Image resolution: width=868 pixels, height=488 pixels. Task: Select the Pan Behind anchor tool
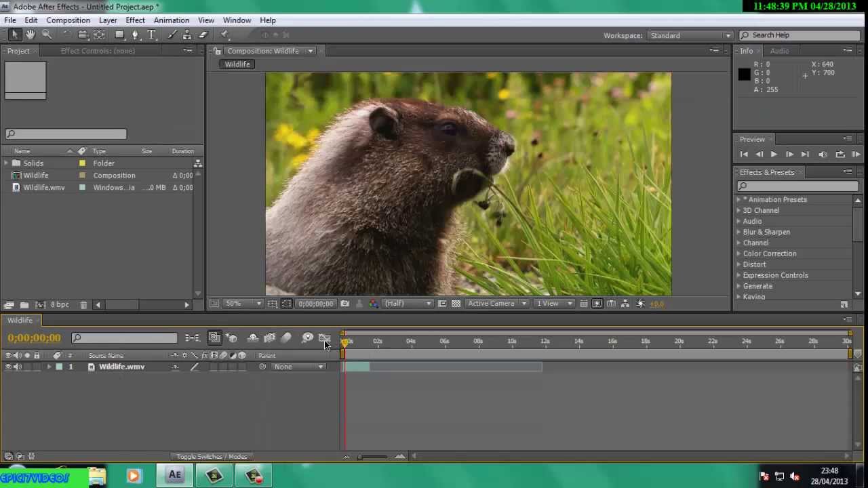pos(99,35)
